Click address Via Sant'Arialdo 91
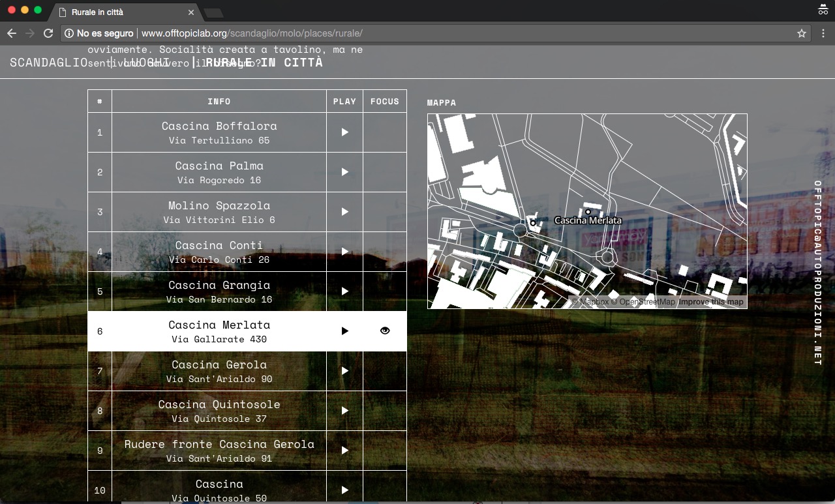Image resolution: width=835 pixels, height=504 pixels. click(219, 458)
